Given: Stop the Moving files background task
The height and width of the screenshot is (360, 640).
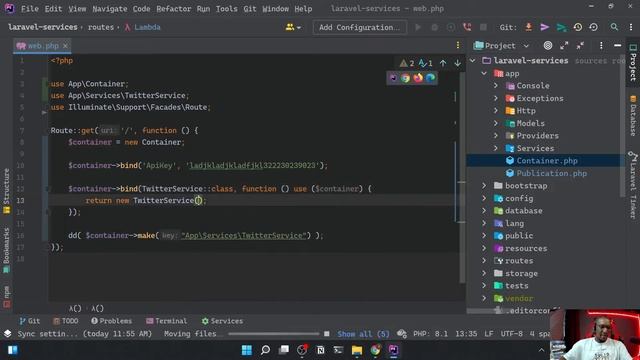Looking at the screenshot, I should [327, 334].
